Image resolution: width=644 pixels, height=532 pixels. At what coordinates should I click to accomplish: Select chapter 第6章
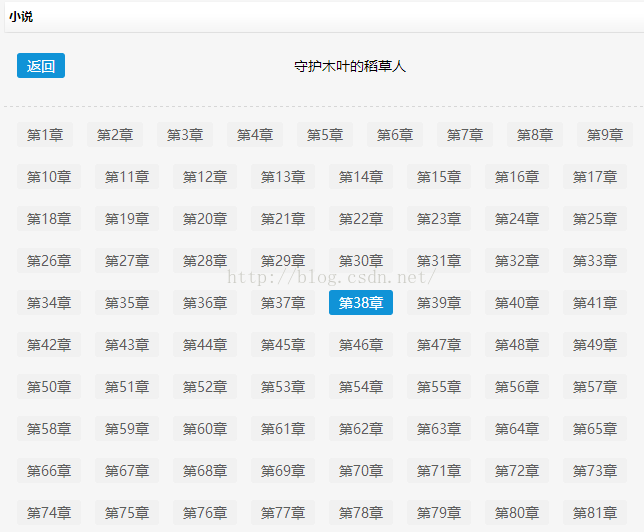395,134
